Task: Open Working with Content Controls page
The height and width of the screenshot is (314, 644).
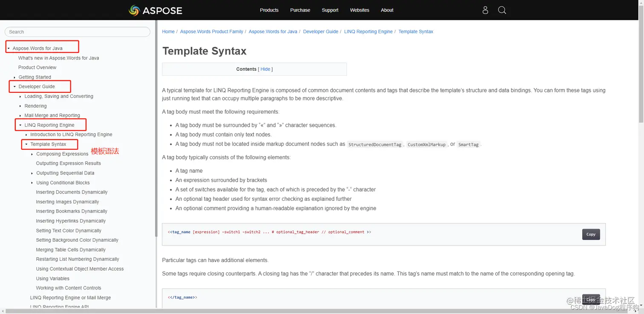Action: (69, 288)
